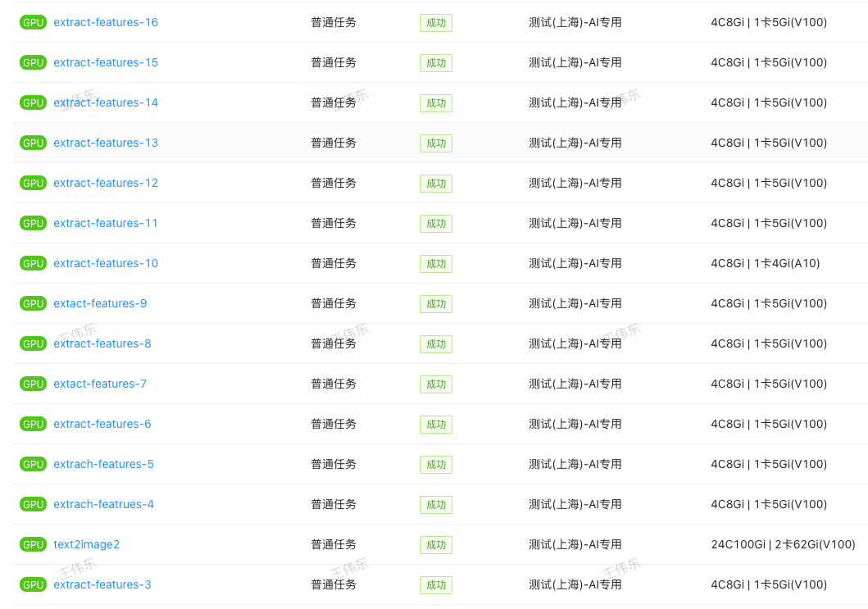Go to the extact-features-9 job details
Screen dimensions: 868x609
click(x=100, y=304)
